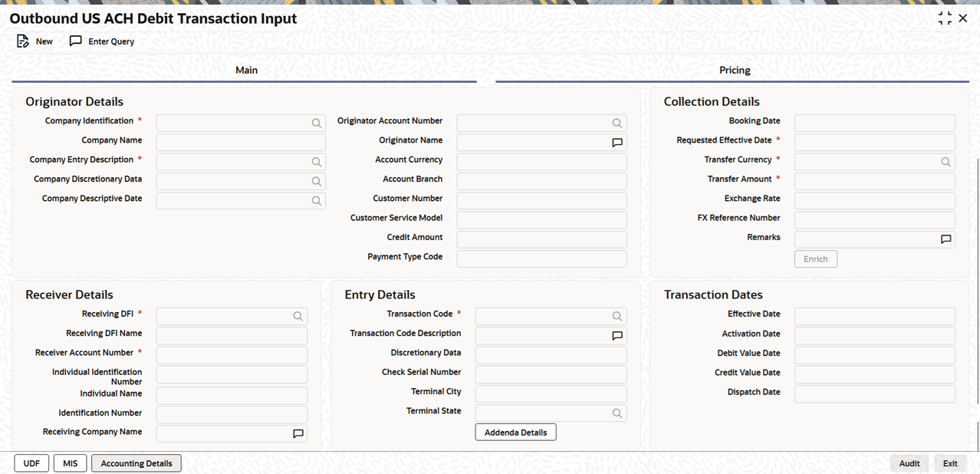Focus the Payment Type Code field
Viewport: 980px width, 474px height.
(541, 258)
